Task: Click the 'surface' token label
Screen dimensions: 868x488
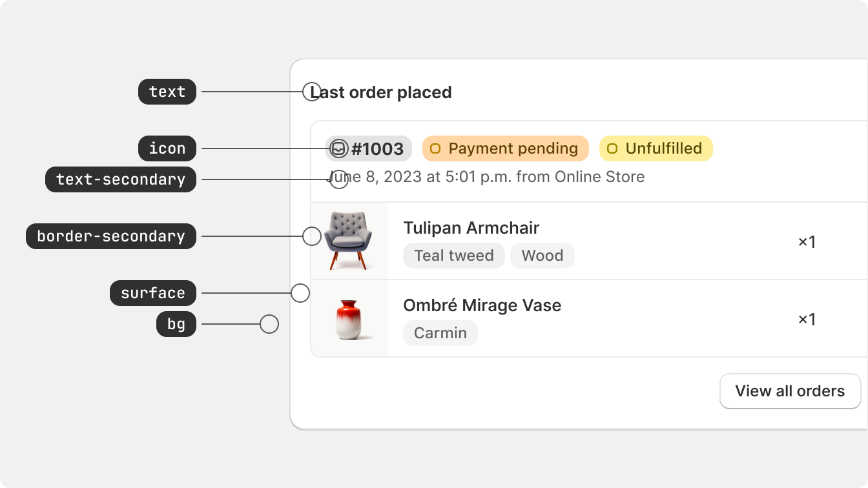Action: (153, 293)
